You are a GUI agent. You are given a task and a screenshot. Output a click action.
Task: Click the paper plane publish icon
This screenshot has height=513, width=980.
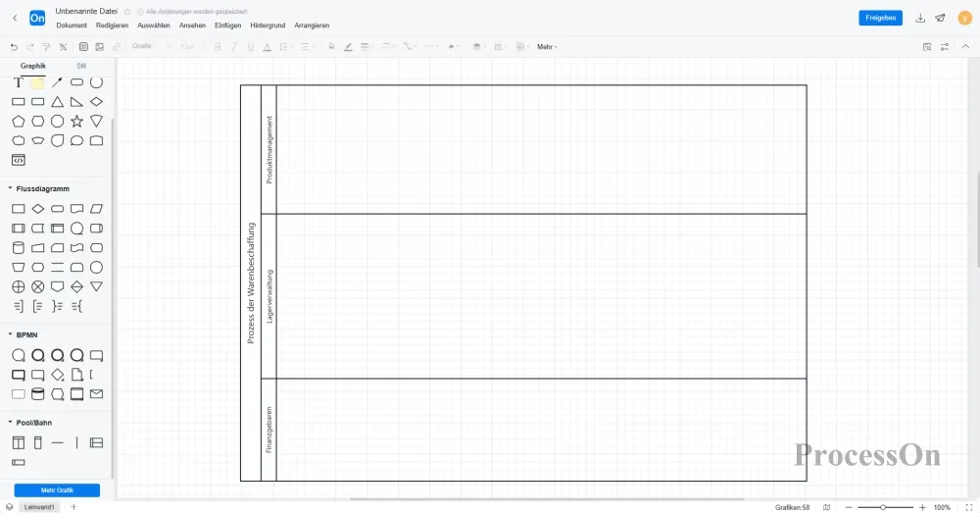(x=941, y=18)
